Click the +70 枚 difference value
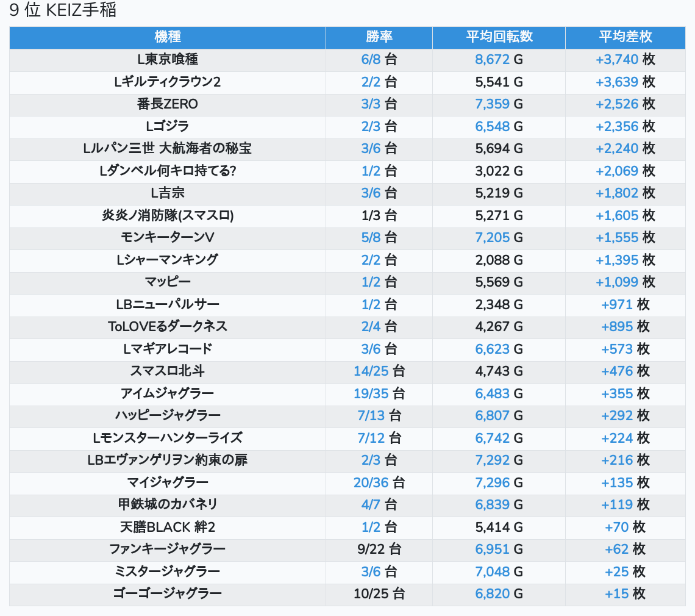Screen dimensions: 695x616 (x=625, y=528)
